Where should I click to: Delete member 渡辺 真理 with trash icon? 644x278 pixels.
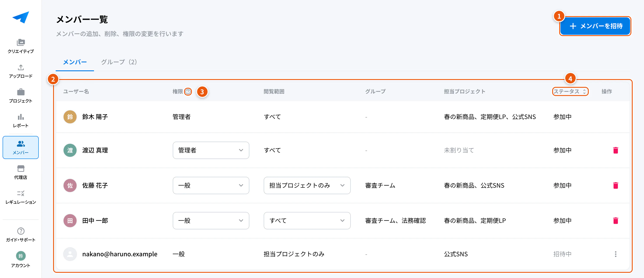pyautogui.click(x=615, y=150)
